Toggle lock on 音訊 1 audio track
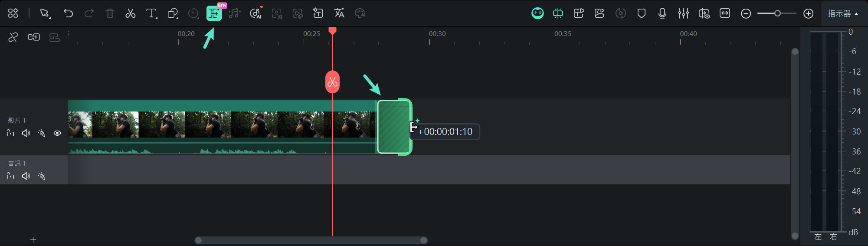The height and width of the screenshot is (246, 868). tap(11, 176)
